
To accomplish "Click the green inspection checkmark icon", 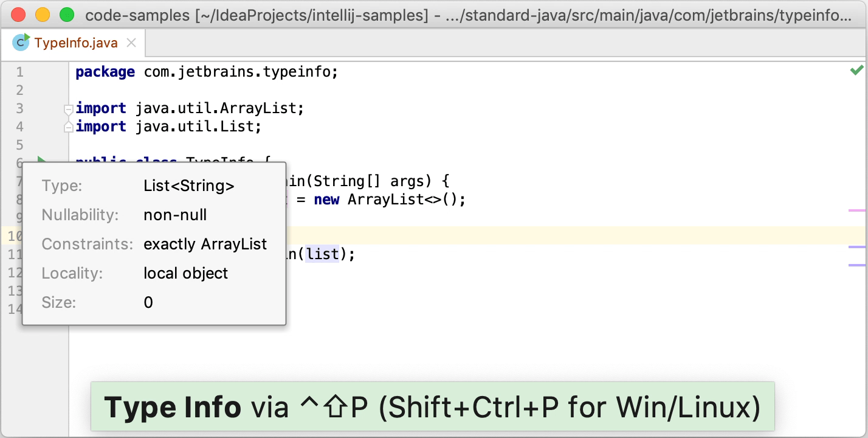I will 856,71.
